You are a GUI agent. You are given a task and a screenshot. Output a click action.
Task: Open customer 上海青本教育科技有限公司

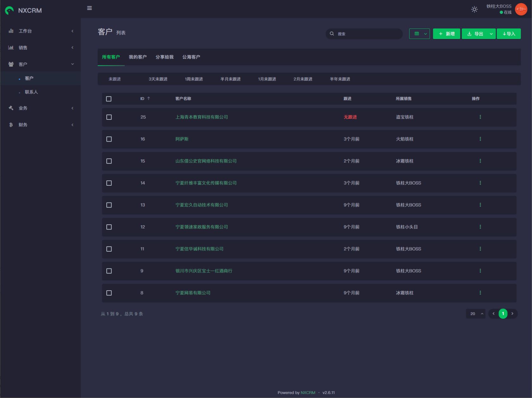point(202,117)
